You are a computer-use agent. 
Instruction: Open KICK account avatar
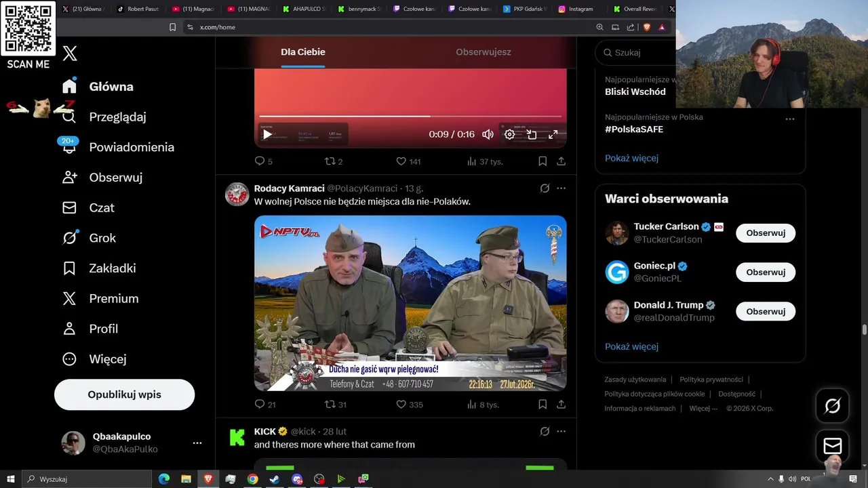tap(237, 438)
